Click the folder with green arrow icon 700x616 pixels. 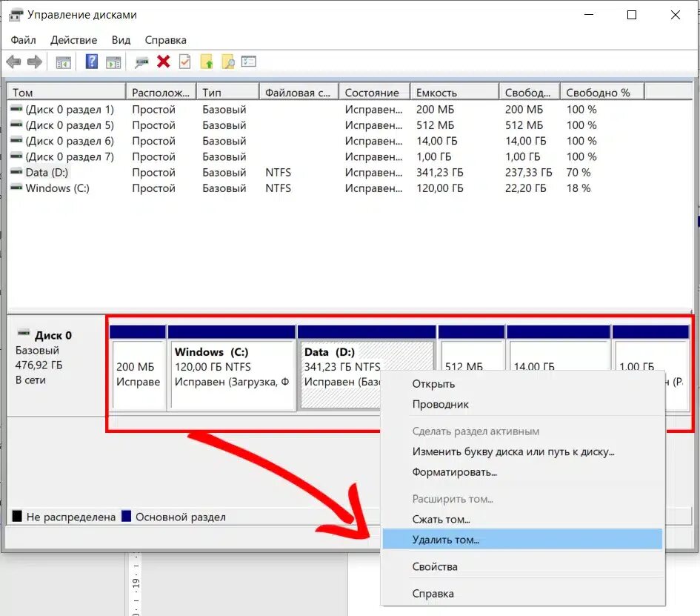(x=206, y=62)
